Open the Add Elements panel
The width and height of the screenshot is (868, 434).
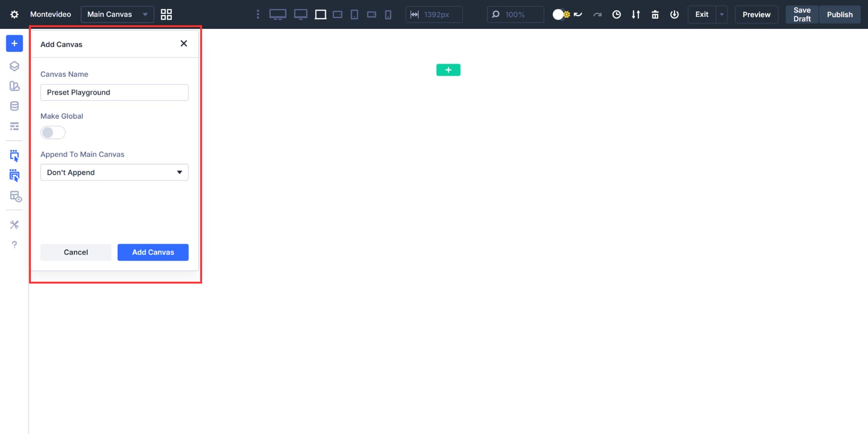[x=14, y=43]
